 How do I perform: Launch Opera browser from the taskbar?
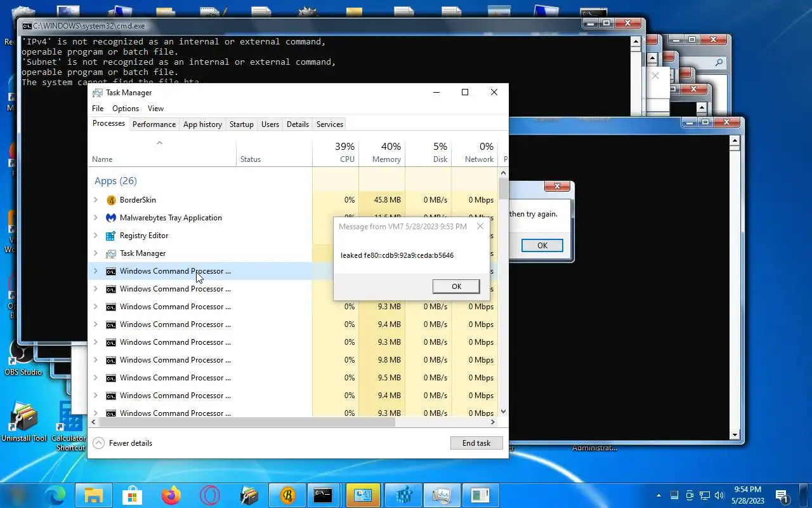point(210,495)
